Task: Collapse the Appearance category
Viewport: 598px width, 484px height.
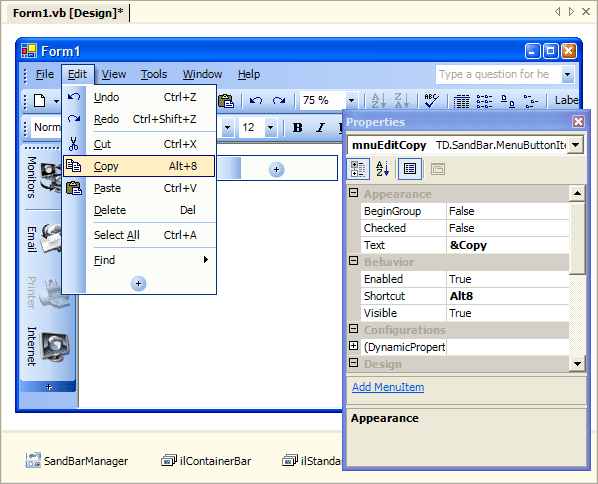Action: 354,193
